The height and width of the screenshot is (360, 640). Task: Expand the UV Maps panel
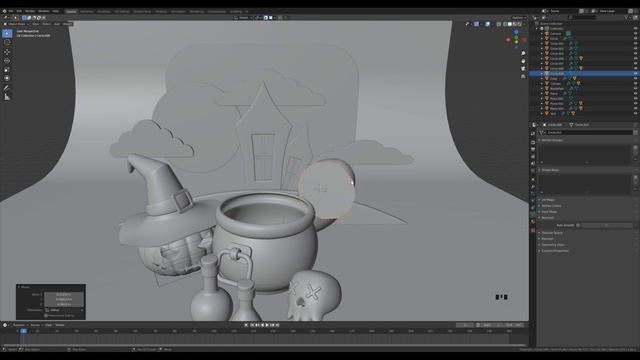click(548, 200)
